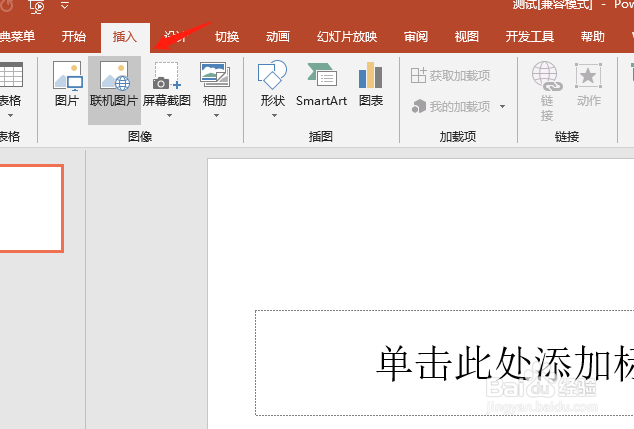Expand the 屏幕截图 dropdown arrow
Viewport: 634px width, 429px height.
169,116
